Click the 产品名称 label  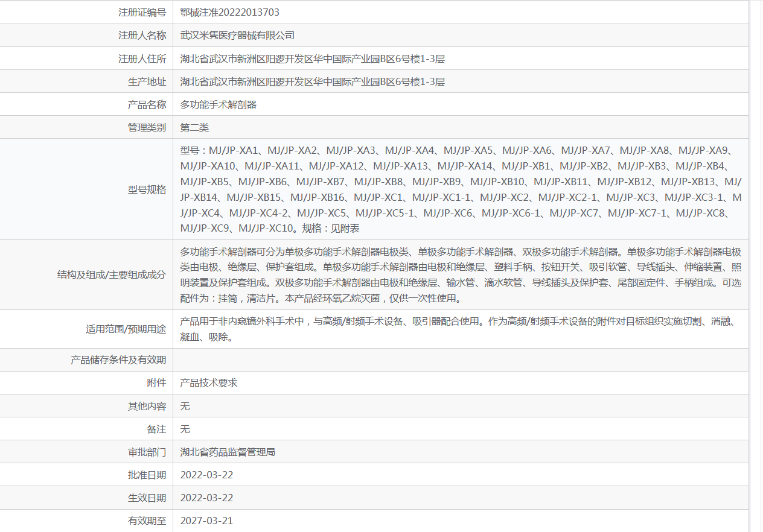[147, 104]
